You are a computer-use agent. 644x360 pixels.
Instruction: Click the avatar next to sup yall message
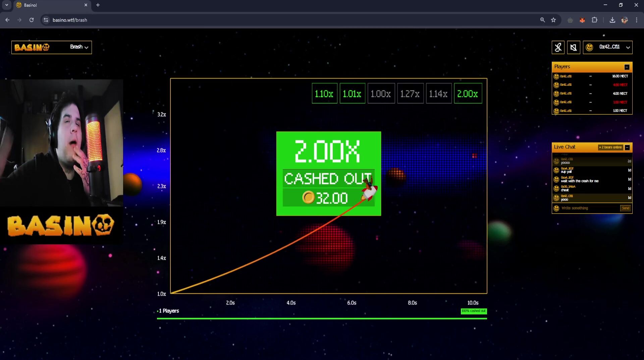(556, 170)
